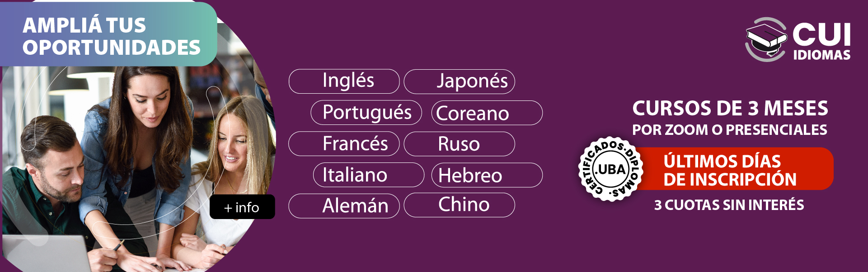The height and width of the screenshot is (272, 868).
Task: Click the Ampliá tus oportunidades headline
Action: pyautogui.click(x=111, y=36)
